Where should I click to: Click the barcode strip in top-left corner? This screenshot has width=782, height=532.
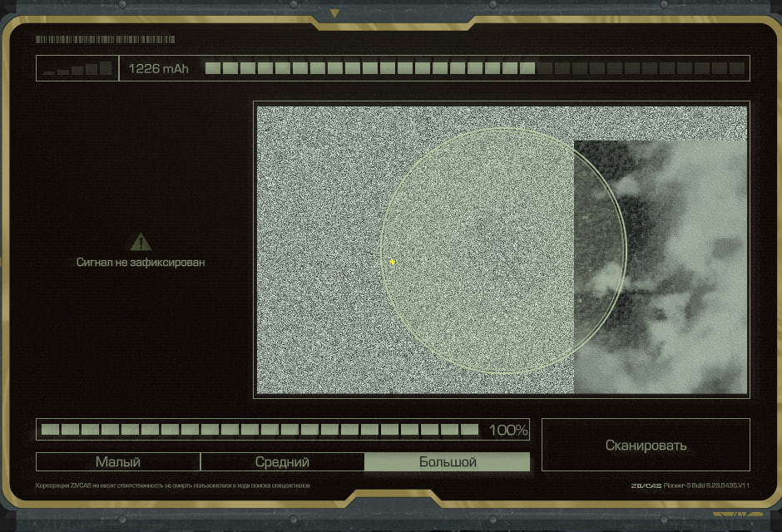tap(105, 39)
